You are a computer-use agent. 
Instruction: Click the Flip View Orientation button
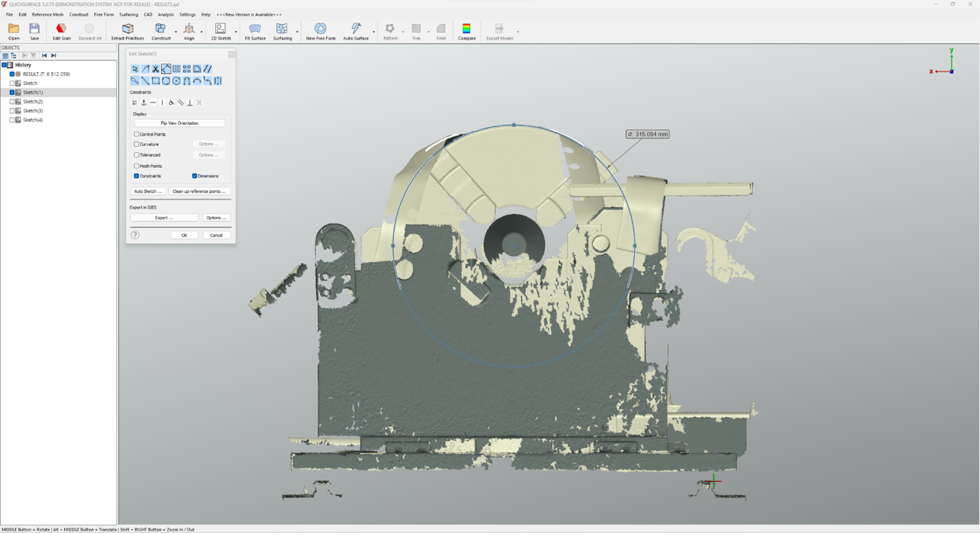[x=179, y=123]
